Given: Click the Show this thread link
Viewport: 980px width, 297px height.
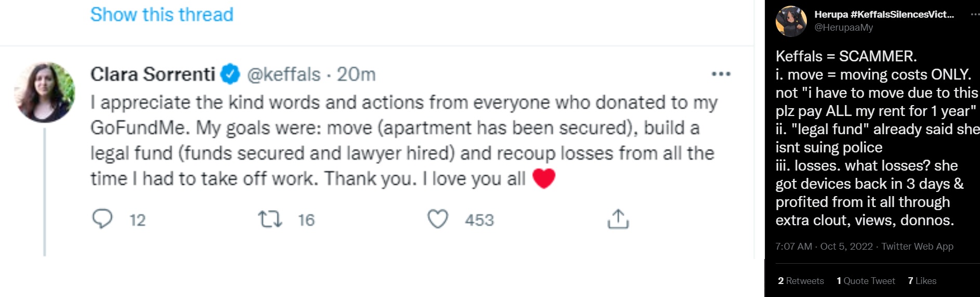Looking at the screenshot, I should click(162, 15).
